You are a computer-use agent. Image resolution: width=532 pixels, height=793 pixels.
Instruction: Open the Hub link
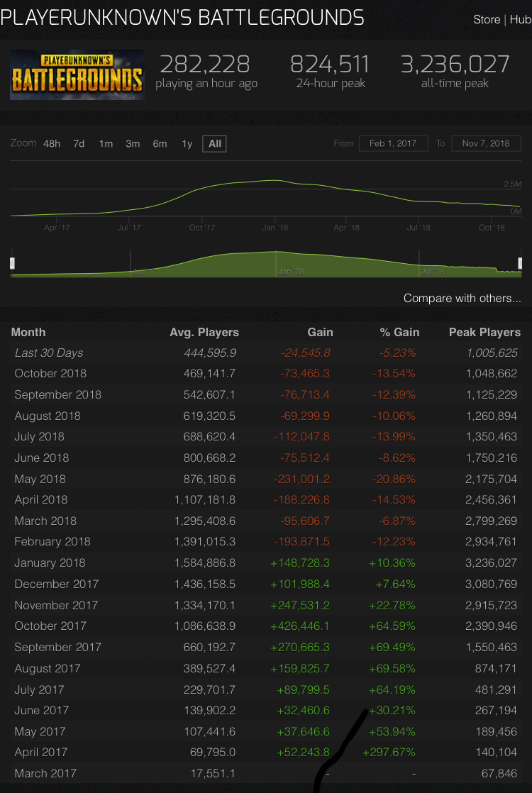click(x=520, y=19)
